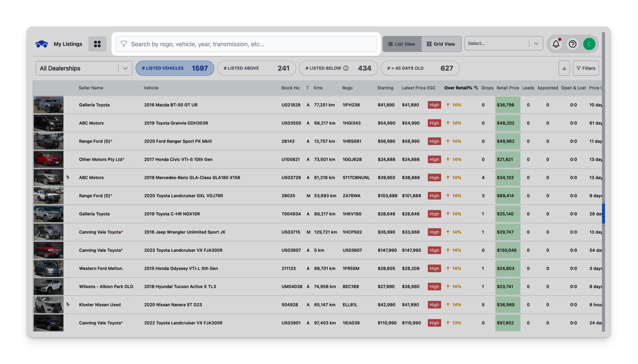Open notifications bell icon
The width and height of the screenshot is (638, 364).
click(556, 44)
